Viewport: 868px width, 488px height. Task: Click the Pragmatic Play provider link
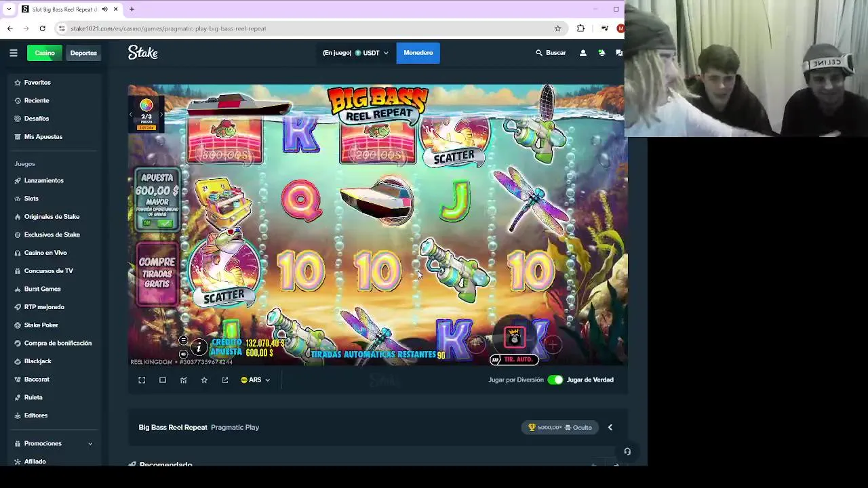pyautogui.click(x=235, y=428)
